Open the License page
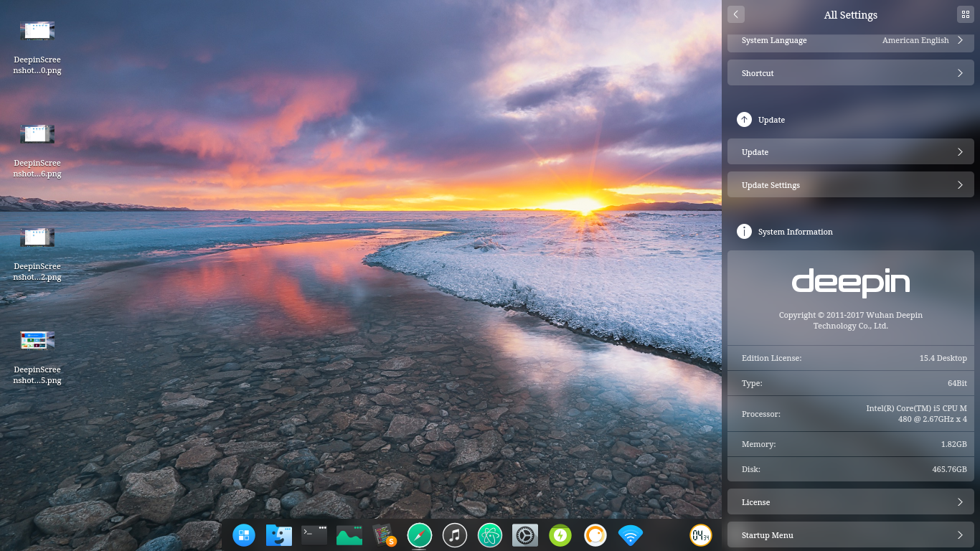This screenshot has height=551, width=980. (850, 501)
